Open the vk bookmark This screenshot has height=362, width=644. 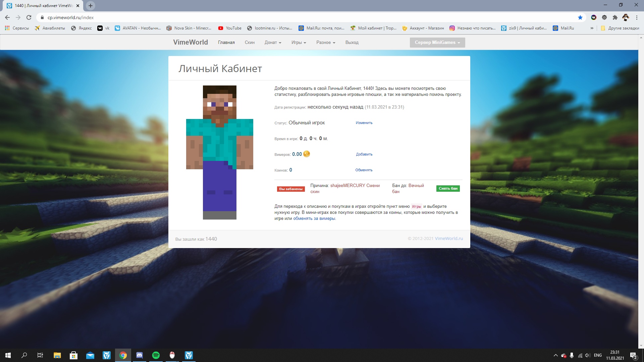tap(103, 28)
